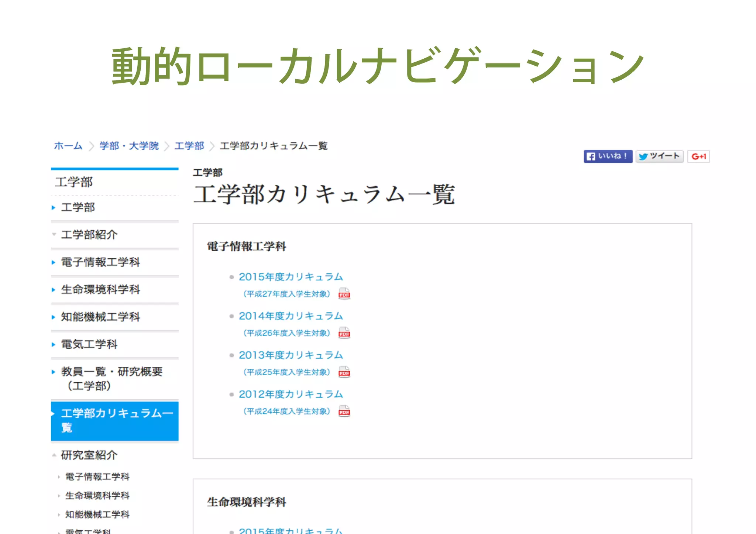Open 教員一覧・研究概要（工学部） sidebar item
Viewport: 756px width, 534px height.
(x=114, y=379)
